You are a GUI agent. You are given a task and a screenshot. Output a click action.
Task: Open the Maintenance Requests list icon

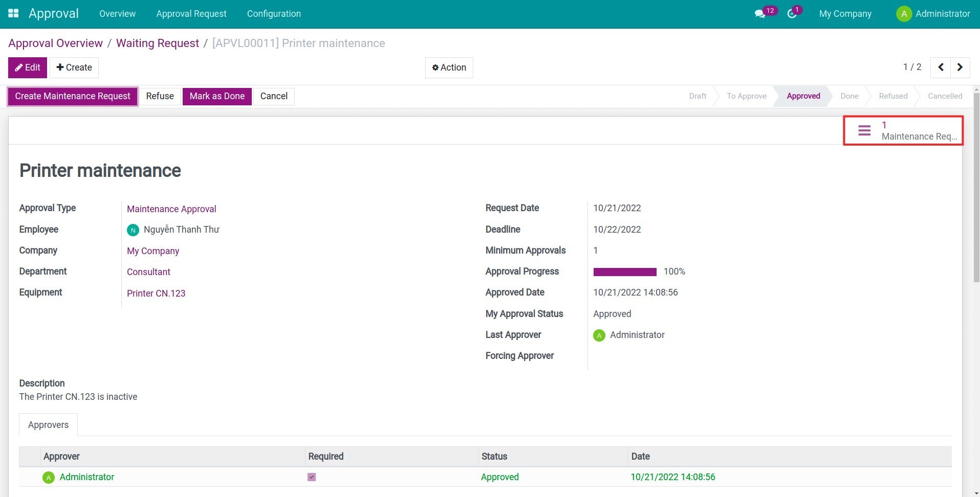point(864,131)
